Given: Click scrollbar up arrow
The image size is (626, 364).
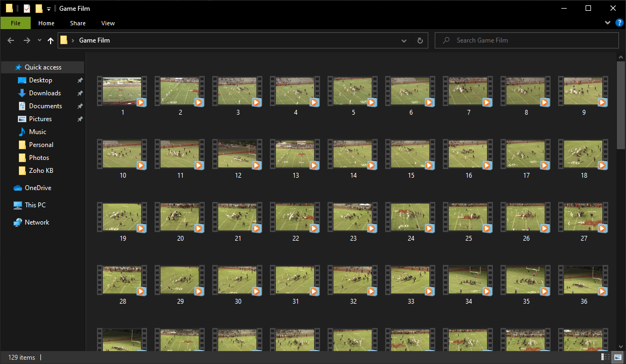Looking at the screenshot, I should (621, 57).
